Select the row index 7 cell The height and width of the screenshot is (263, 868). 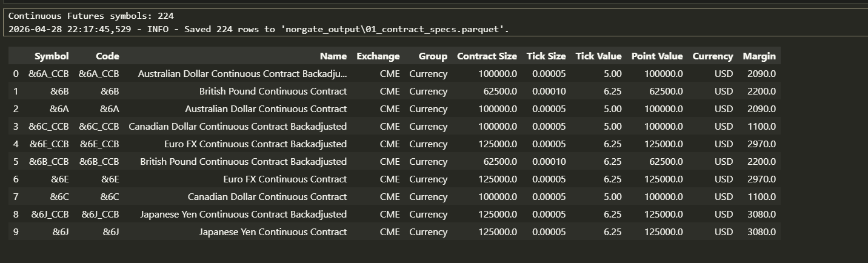[16, 197]
